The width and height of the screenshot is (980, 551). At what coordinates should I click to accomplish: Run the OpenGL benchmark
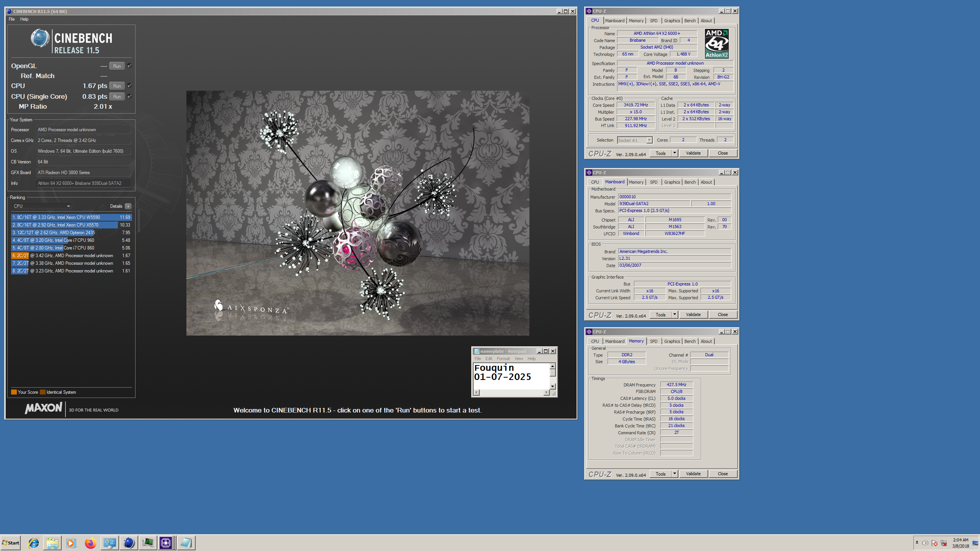point(117,66)
